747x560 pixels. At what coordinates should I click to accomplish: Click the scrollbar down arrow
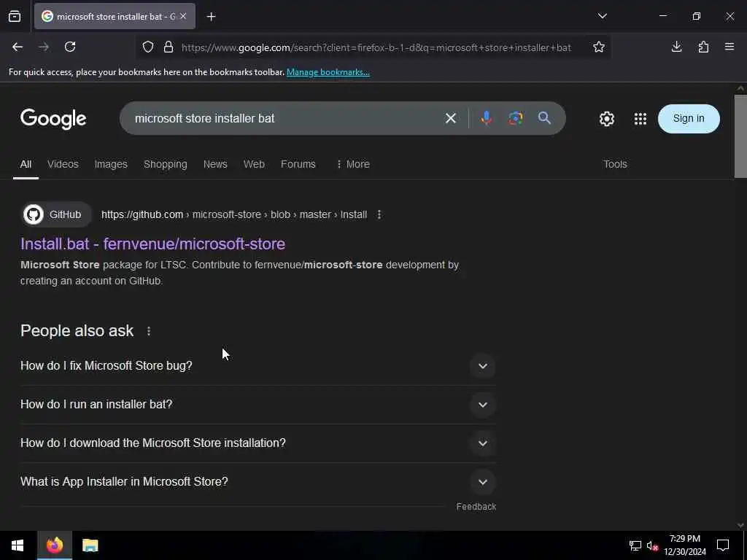[x=740, y=525]
